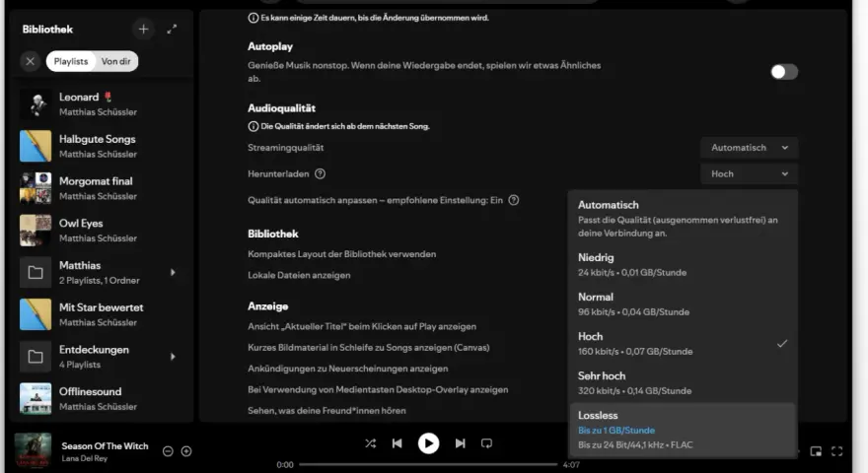The width and height of the screenshot is (868, 473).
Task: Choose Sehr hoch quality option
Action: (x=684, y=382)
